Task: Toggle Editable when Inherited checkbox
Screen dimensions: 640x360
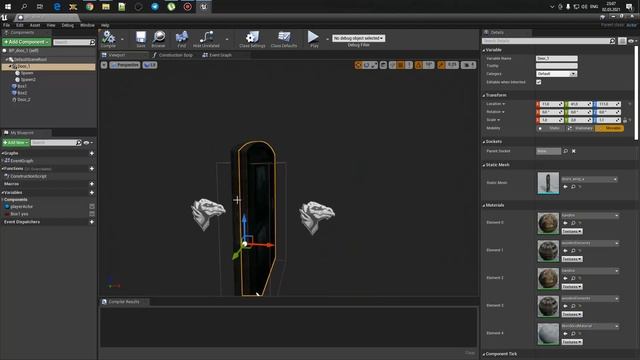Action: (x=539, y=82)
